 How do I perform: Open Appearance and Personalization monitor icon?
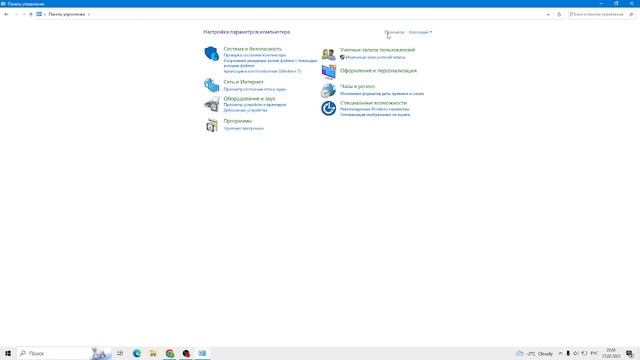click(x=328, y=72)
